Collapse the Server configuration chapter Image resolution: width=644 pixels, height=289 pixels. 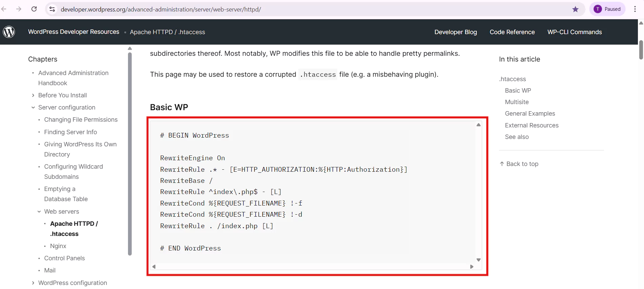(x=33, y=107)
